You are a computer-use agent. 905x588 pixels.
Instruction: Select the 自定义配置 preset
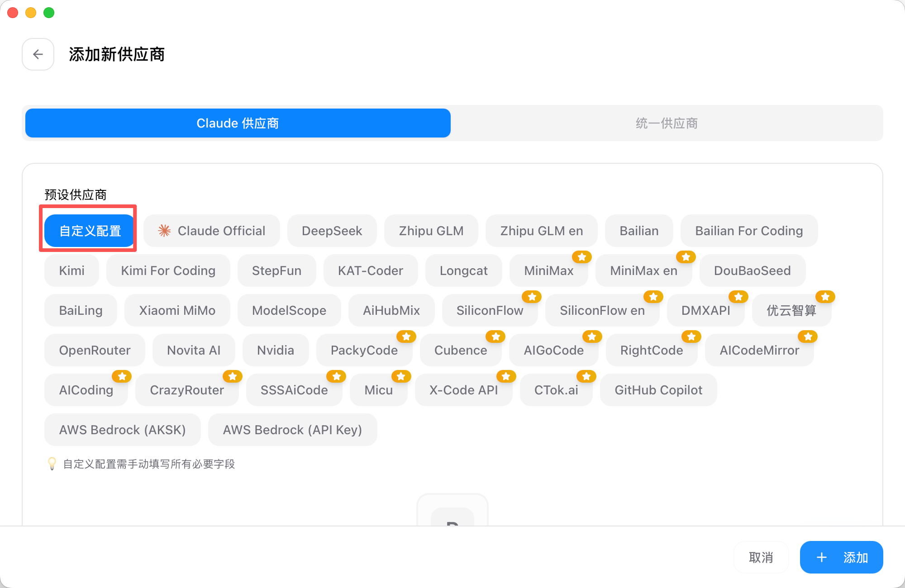coord(90,231)
